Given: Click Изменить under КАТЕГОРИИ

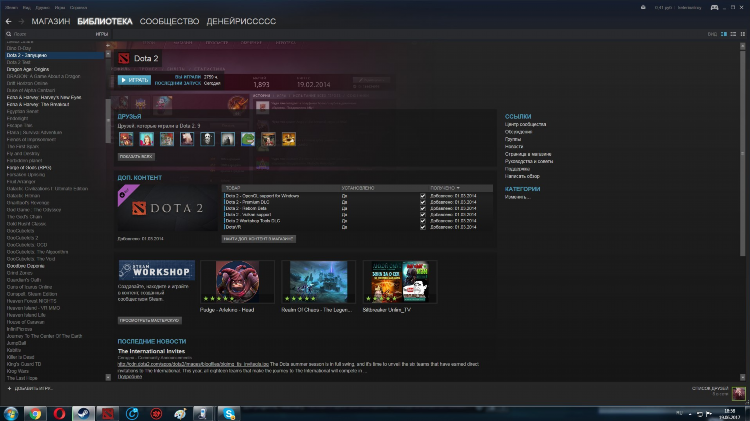Looking at the screenshot, I should (517, 197).
